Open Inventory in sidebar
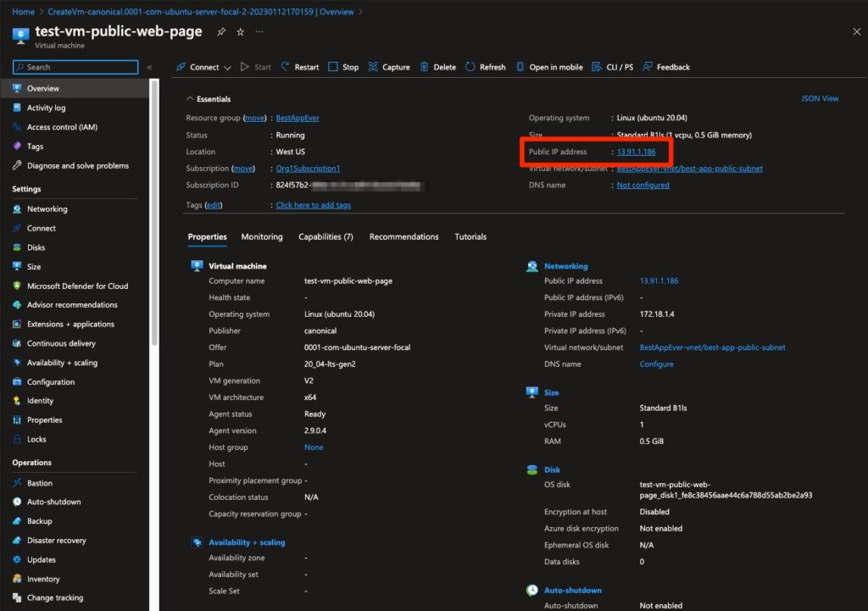Viewport: 868px width, 611px height. point(43,579)
